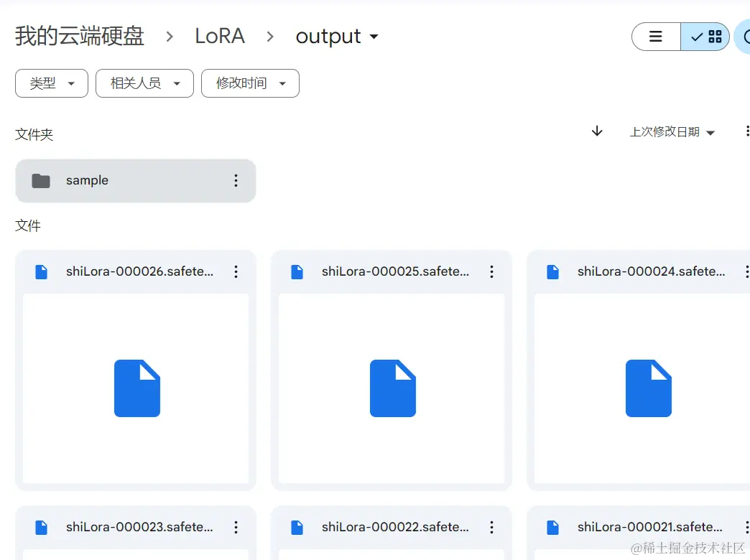750x560 pixels.
Task: Go to LoRA breadcrumb folder
Action: pos(220,37)
